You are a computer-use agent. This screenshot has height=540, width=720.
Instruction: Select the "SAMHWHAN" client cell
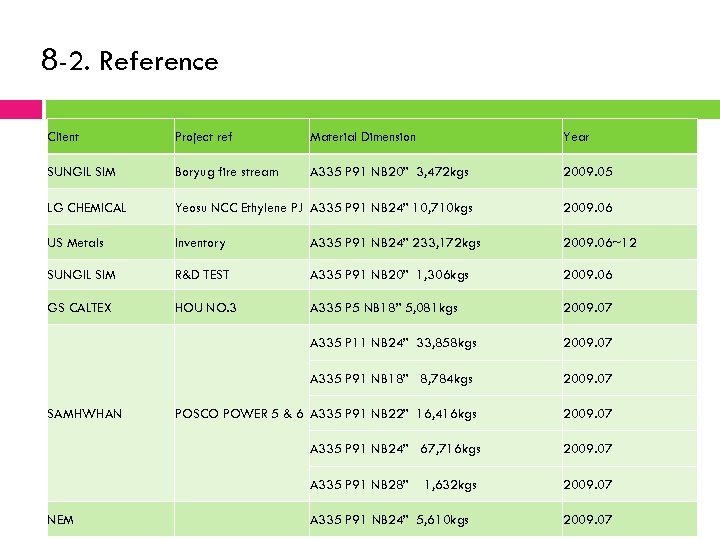tap(85, 413)
